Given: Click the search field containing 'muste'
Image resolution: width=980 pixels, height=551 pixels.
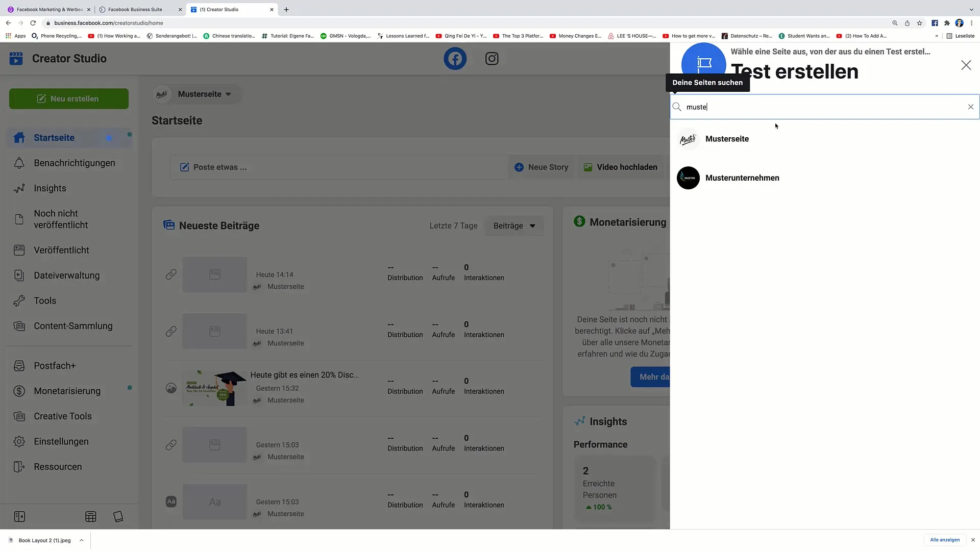Looking at the screenshot, I should 824,107.
